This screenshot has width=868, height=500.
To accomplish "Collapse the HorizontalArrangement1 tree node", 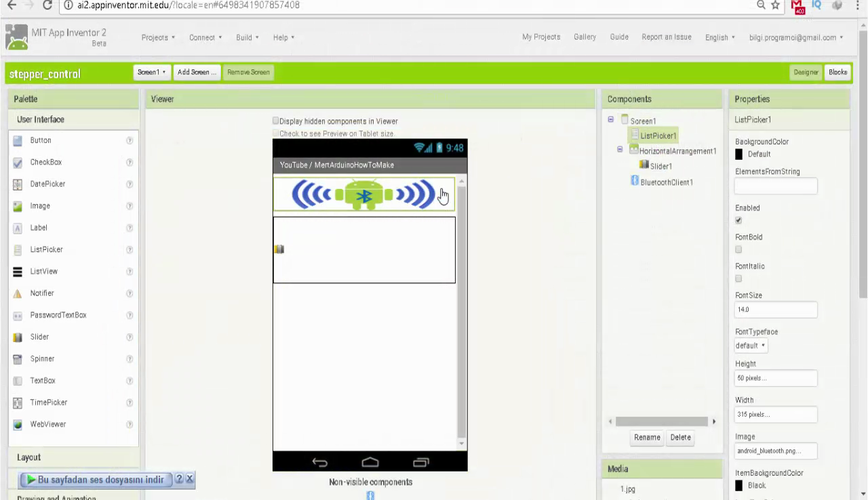I will (620, 150).
